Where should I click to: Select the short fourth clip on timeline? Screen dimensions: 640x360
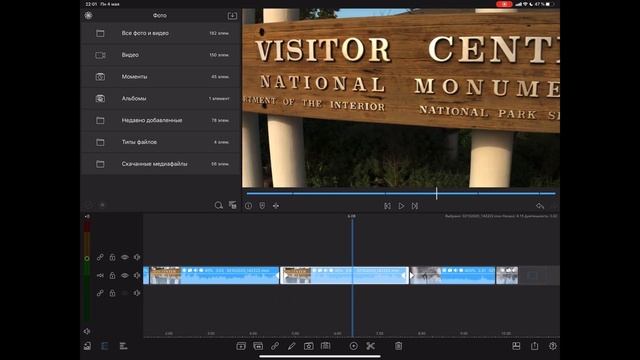[x=507, y=276]
